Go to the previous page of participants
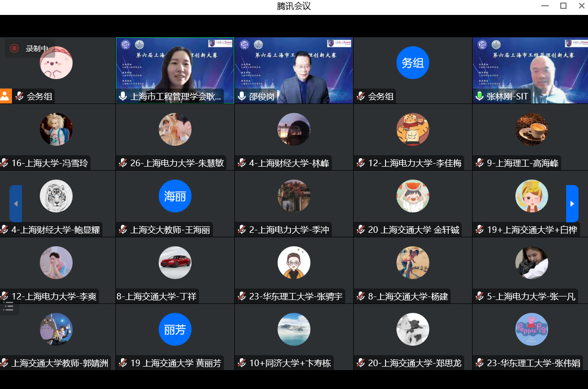 [x=15, y=203]
